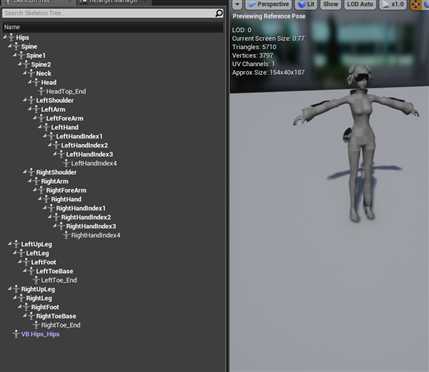The height and width of the screenshot is (372, 429).
Task: Click the Approx Size: 154x40x187 stat
Action: (x=268, y=72)
